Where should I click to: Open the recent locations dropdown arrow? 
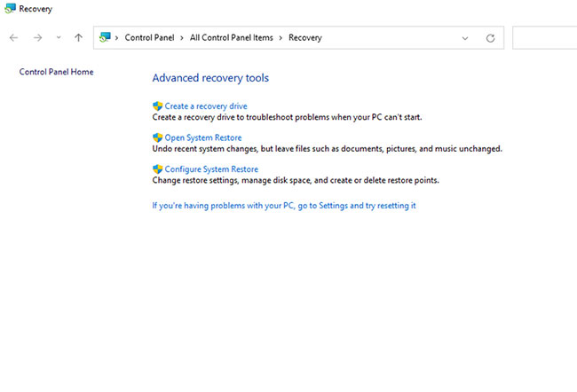(x=59, y=37)
